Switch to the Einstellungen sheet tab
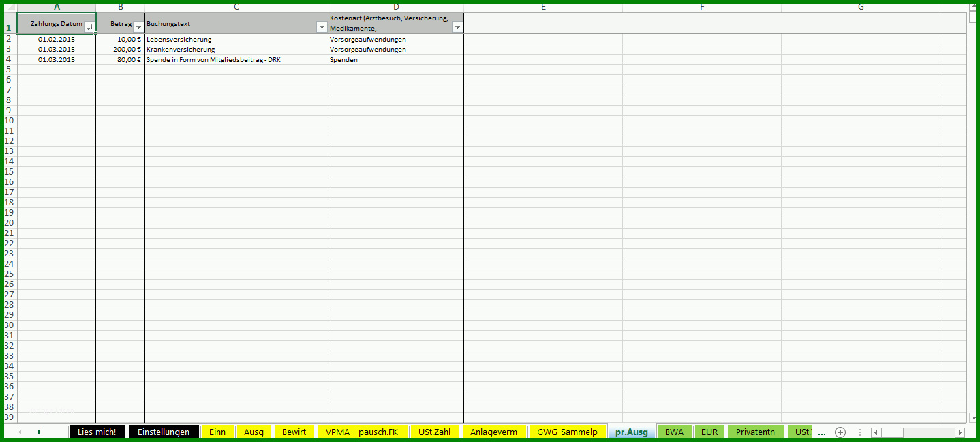The width and height of the screenshot is (980, 442). pos(164,432)
